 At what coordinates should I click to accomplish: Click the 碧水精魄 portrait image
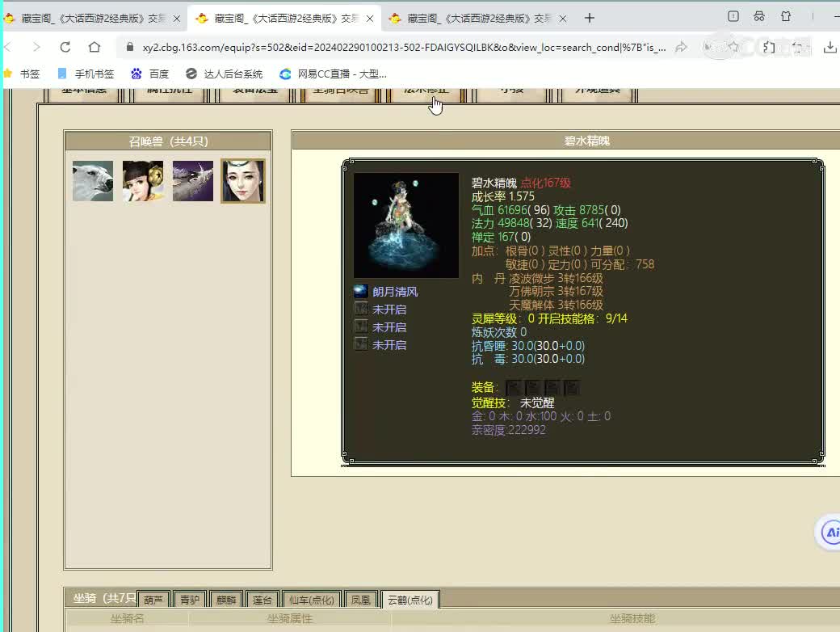click(406, 225)
